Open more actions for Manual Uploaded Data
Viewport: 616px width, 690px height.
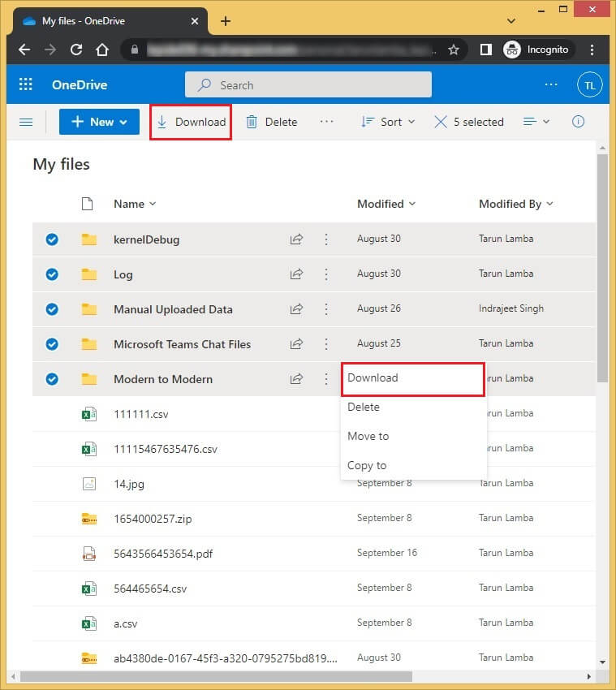click(x=326, y=309)
